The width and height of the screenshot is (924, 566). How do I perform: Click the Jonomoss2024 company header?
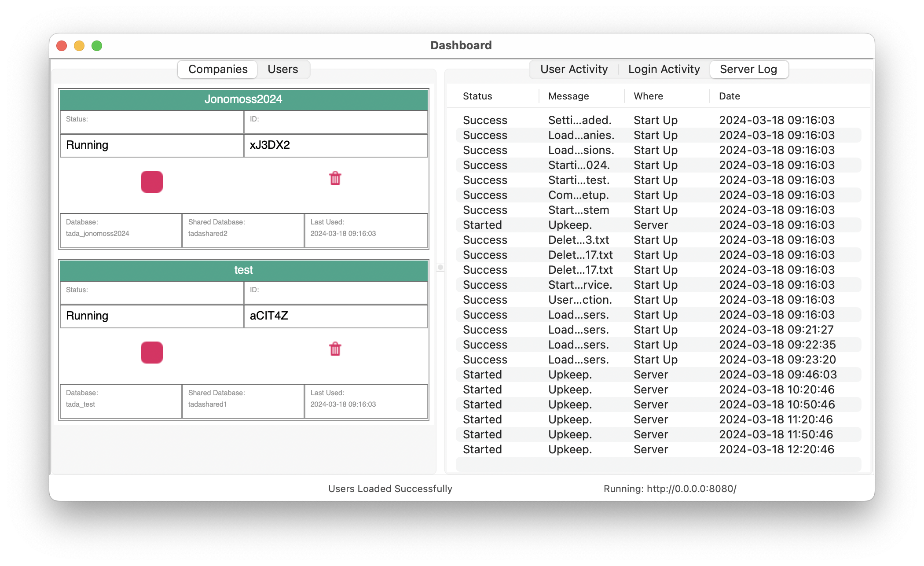pyautogui.click(x=244, y=99)
